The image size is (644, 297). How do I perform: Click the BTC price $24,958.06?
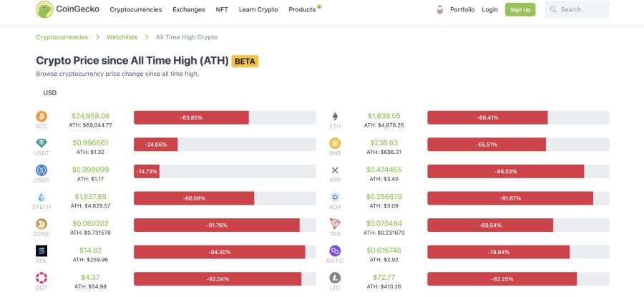(x=91, y=116)
